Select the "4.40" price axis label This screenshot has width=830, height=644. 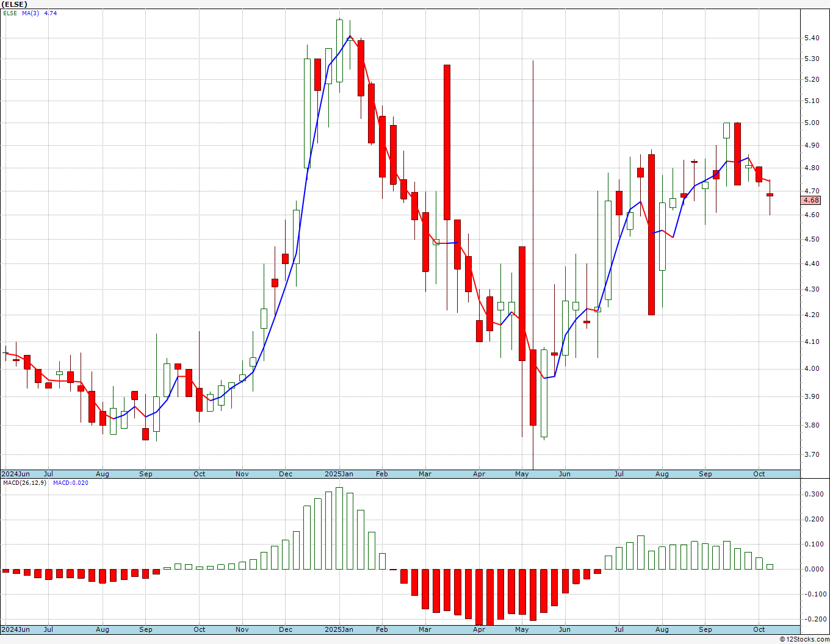[812, 263]
